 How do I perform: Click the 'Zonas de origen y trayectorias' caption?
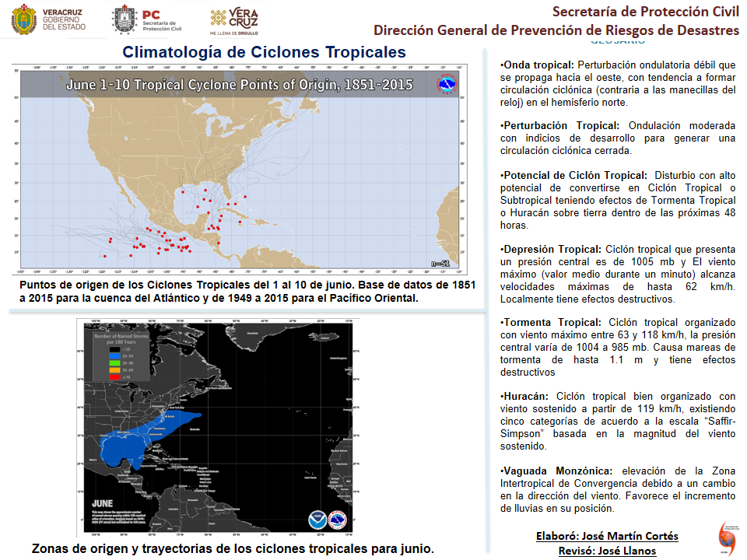pyautogui.click(x=233, y=548)
